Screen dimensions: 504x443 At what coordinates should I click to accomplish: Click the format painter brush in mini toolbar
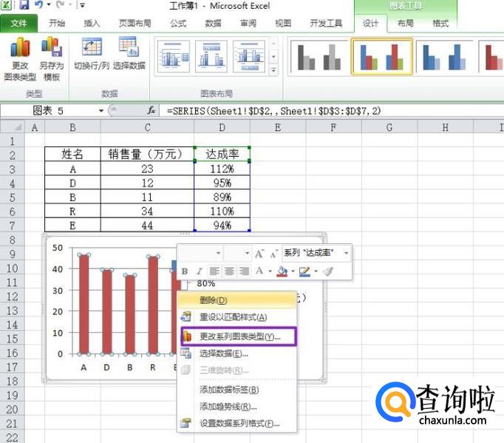[x=327, y=271]
